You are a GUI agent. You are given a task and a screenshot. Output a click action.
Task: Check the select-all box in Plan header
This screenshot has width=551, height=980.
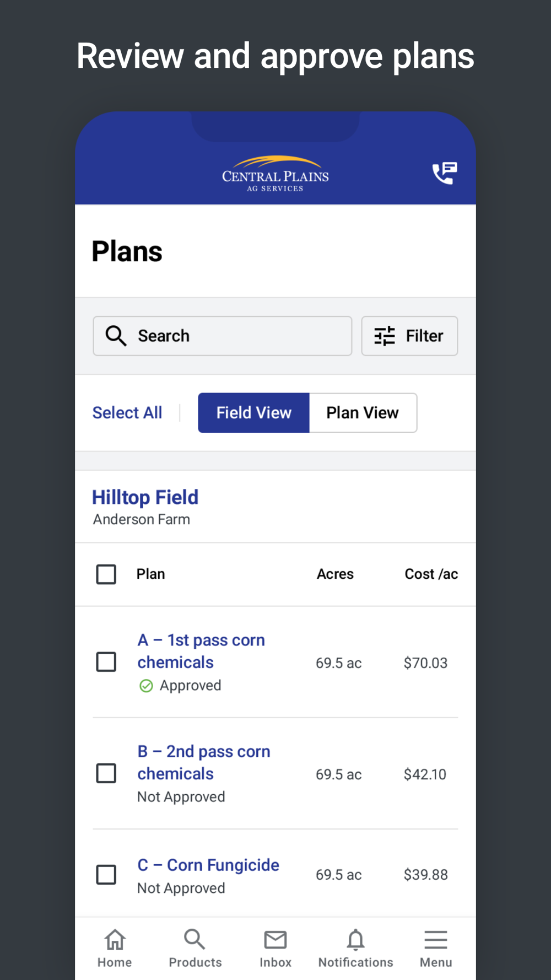click(106, 574)
